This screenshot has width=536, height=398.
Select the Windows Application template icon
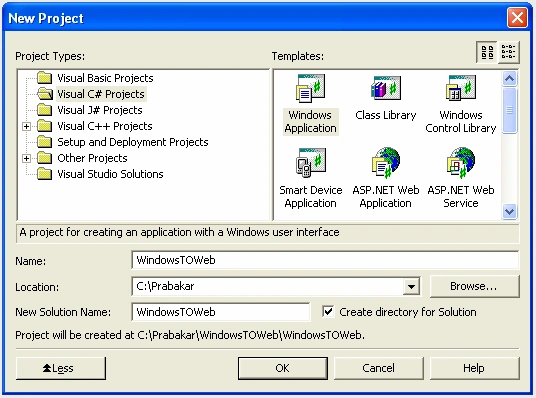point(310,89)
